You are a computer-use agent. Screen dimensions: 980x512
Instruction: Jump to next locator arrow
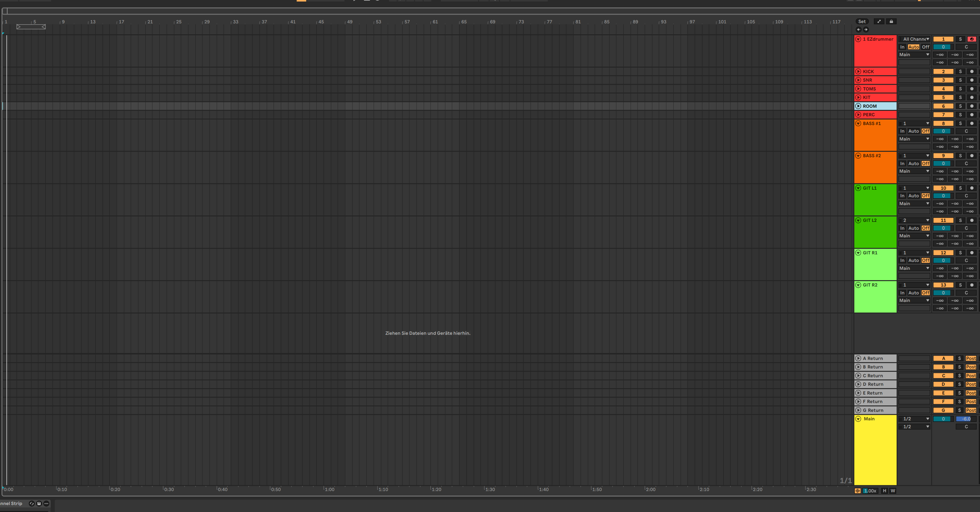click(x=866, y=29)
